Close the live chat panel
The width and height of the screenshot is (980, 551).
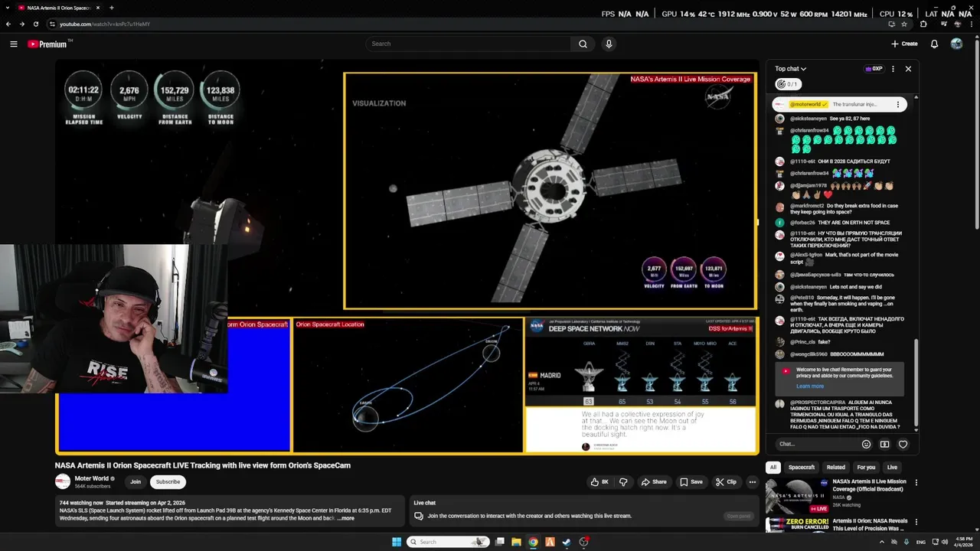coord(908,69)
